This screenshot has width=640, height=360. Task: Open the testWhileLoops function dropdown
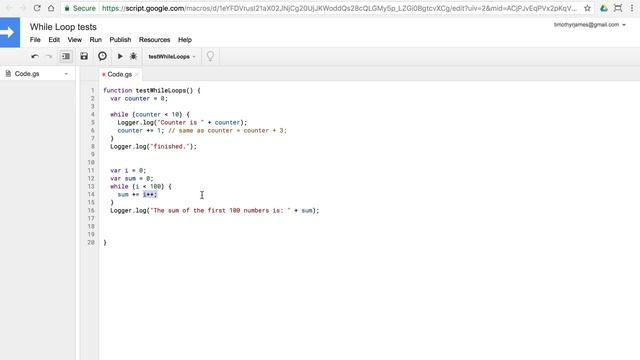(172, 56)
